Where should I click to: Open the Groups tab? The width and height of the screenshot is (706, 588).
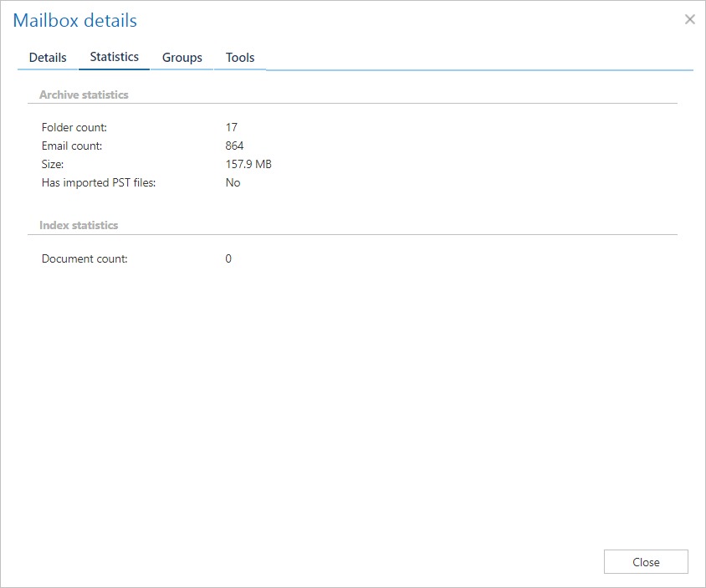[182, 58]
